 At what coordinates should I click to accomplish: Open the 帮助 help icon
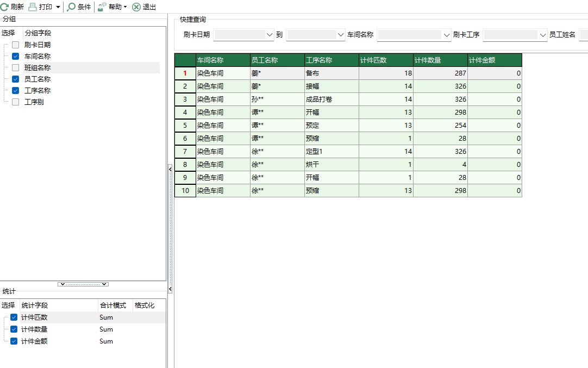pyautogui.click(x=101, y=7)
